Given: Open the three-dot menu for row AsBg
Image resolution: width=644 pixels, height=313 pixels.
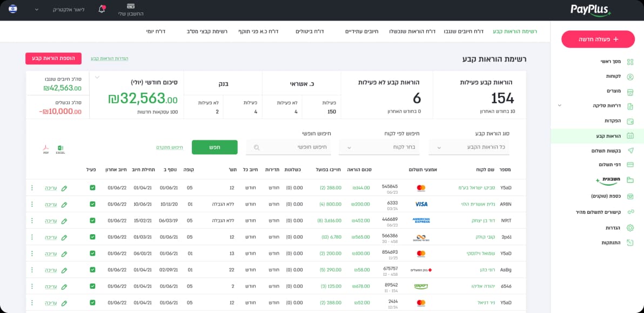Looking at the screenshot, I should [x=32, y=270].
